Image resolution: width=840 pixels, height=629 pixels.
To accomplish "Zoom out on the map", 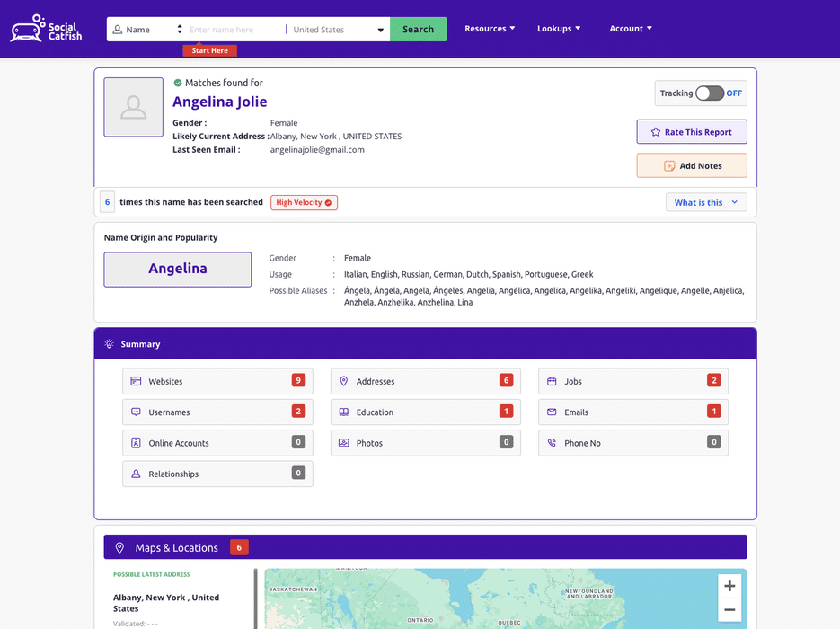I will 729,610.
